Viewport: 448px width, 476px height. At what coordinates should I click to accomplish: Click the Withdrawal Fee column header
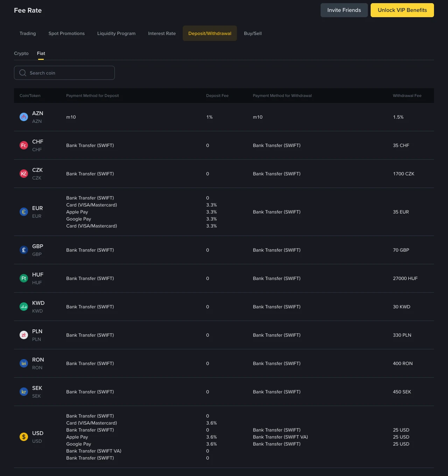pos(407,96)
